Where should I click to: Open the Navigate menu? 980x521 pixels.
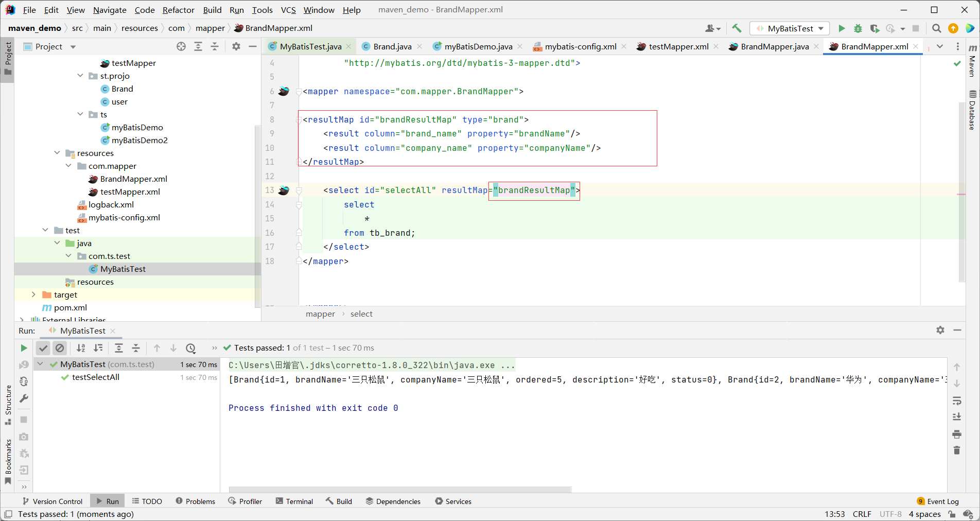[110, 10]
